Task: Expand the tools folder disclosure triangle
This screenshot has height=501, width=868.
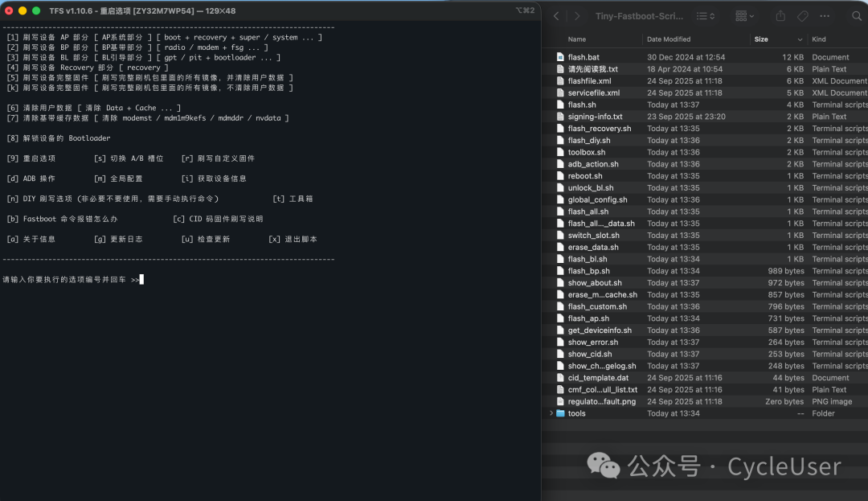Action: (551, 413)
